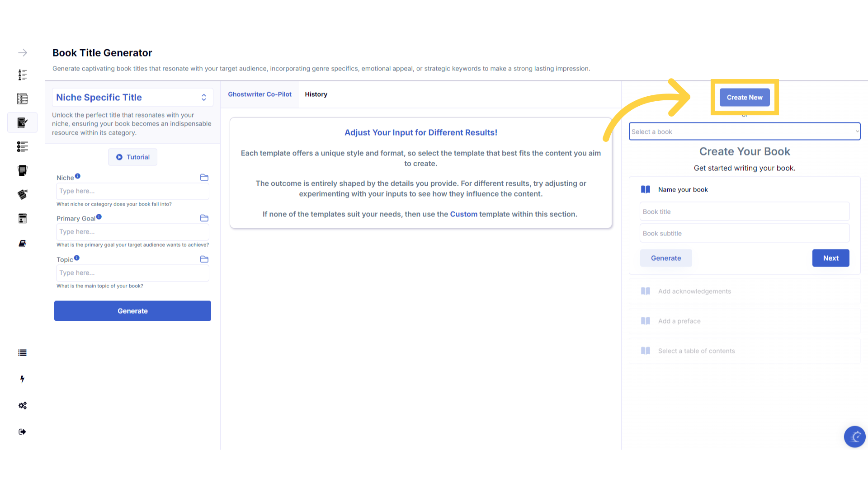Switch to the History tab

pyautogui.click(x=316, y=94)
